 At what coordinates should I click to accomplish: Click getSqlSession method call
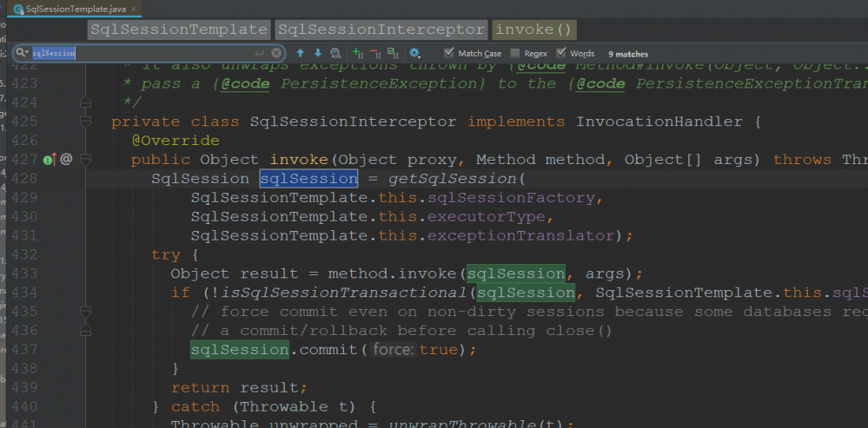point(452,179)
